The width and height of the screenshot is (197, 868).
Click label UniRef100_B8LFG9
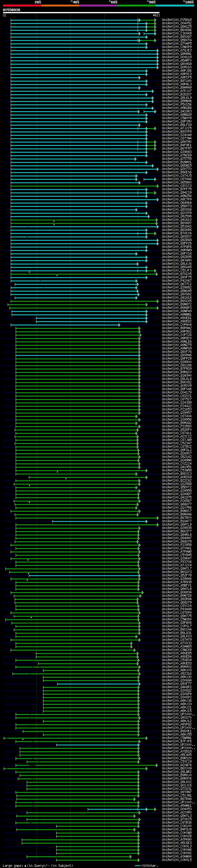pyautogui.click(x=177, y=125)
